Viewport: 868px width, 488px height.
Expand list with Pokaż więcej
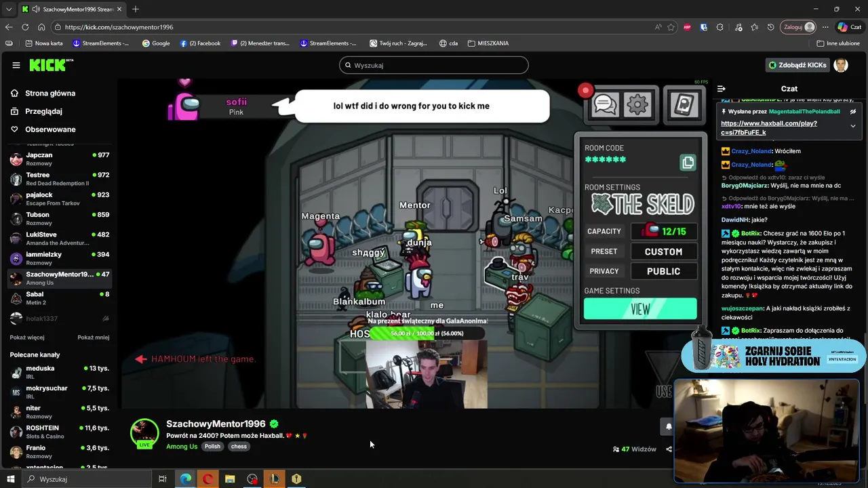[x=27, y=338]
